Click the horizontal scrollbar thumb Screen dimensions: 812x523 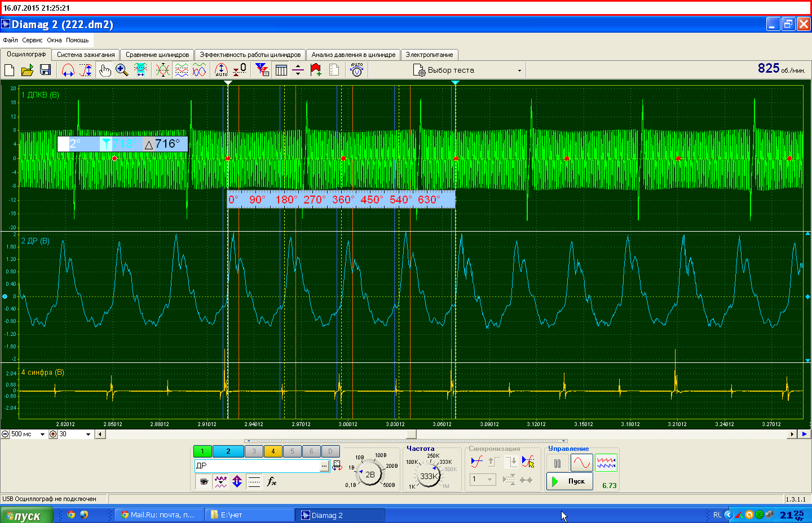point(412,434)
